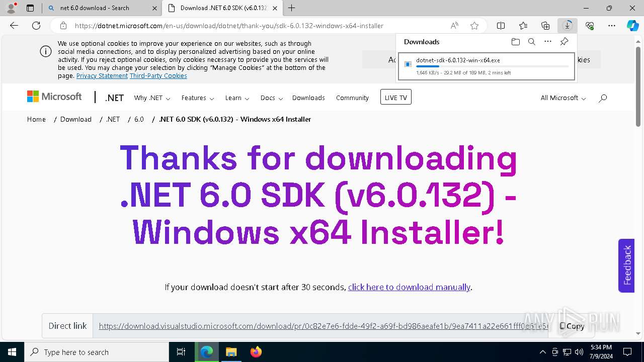Open More options in the Downloads panel

[x=548, y=42]
